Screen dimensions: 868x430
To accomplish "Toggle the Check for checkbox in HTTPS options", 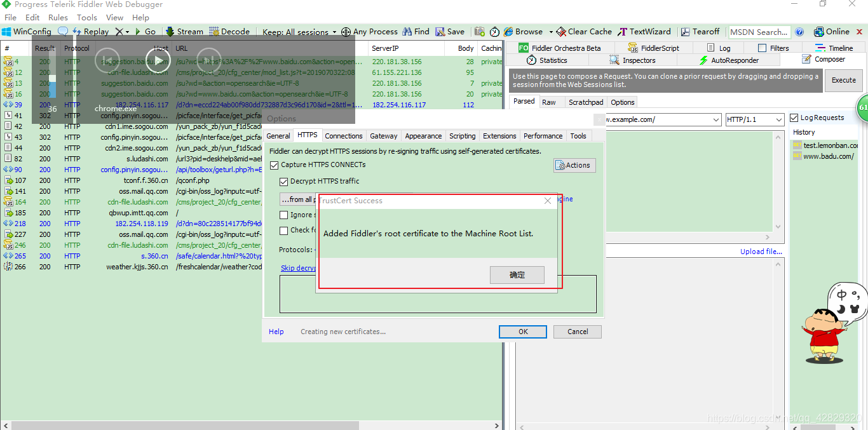I will [x=284, y=231].
